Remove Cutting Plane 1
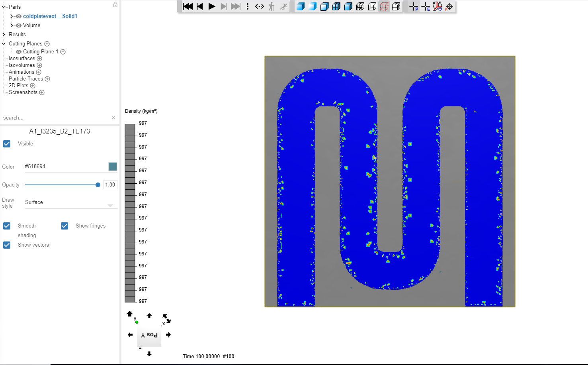This screenshot has height=365, width=588. (63, 52)
